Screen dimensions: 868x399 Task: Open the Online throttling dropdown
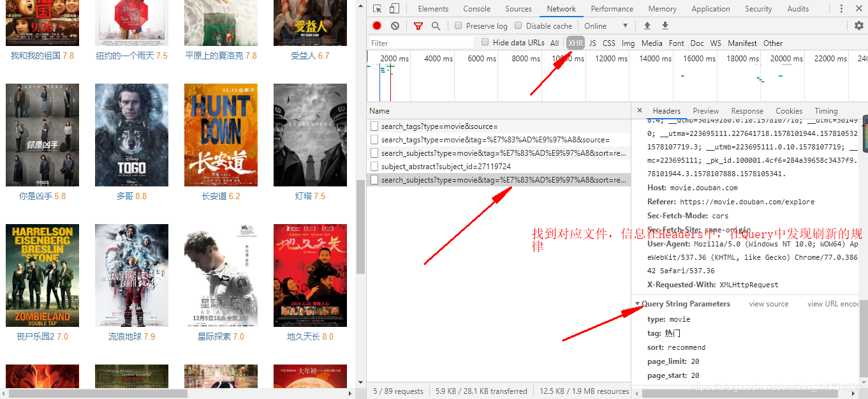[606, 26]
